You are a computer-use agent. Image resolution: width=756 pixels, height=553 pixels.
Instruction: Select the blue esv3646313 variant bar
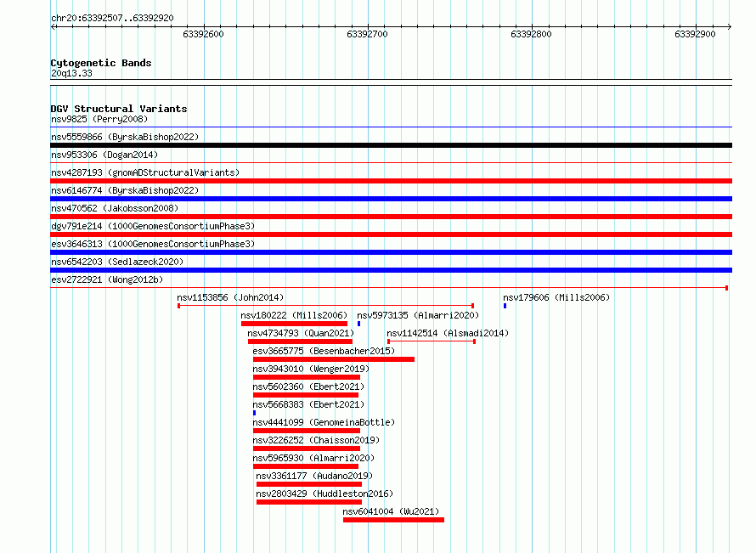click(x=391, y=252)
